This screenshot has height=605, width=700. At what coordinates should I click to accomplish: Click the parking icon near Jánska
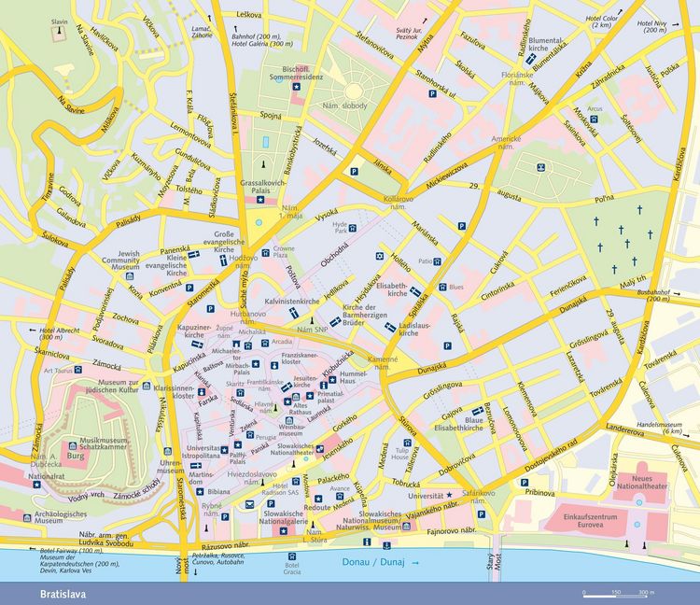pos(354,172)
